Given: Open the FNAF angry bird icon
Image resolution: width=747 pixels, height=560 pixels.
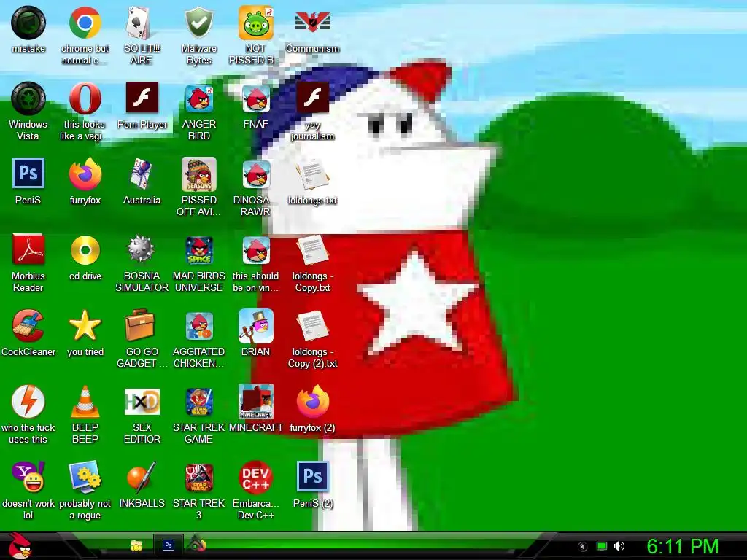Looking at the screenshot, I should coord(256,98).
